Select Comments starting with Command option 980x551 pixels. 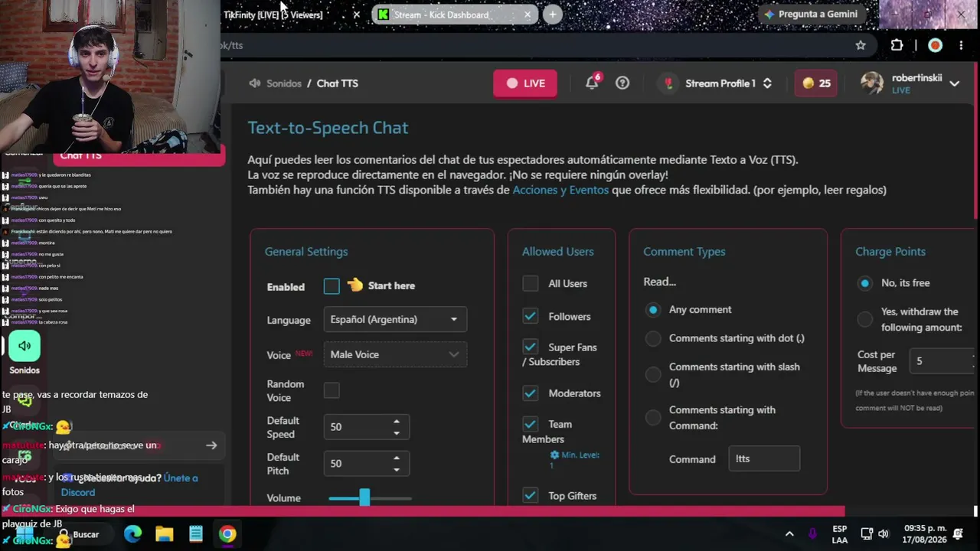[x=653, y=418]
